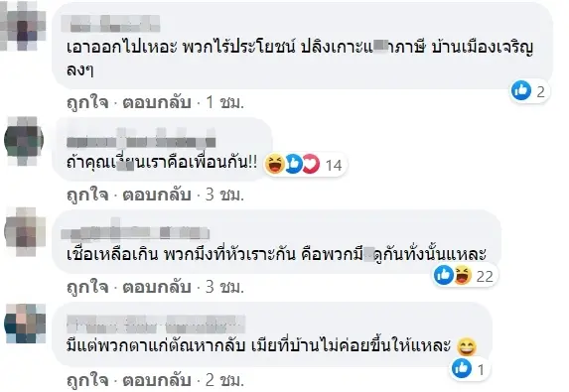569x392 pixels.
Task: Click ตอบกลับ under the comment with 14 reactions
Action: click(157, 196)
